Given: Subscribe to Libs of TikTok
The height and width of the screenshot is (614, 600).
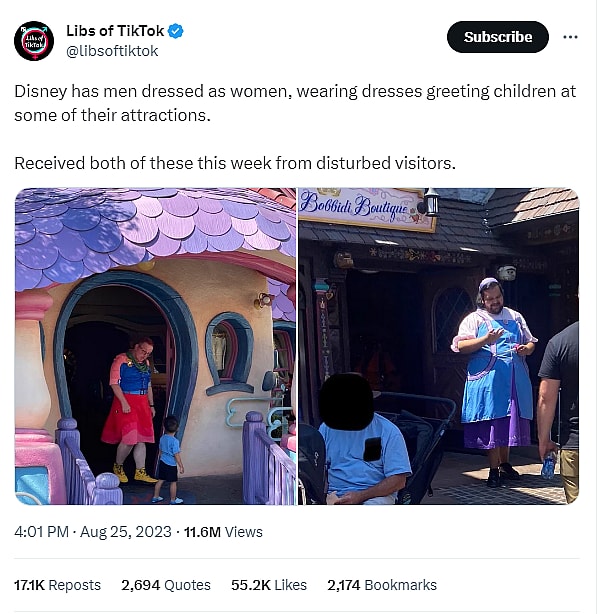Looking at the screenshot, I should tap(497, 37).
